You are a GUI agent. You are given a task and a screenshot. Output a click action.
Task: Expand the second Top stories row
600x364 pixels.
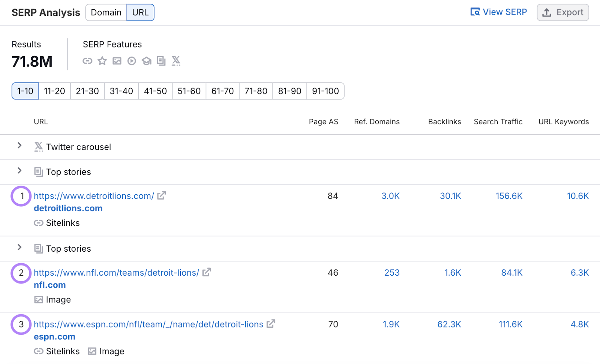tap(19, 247)
